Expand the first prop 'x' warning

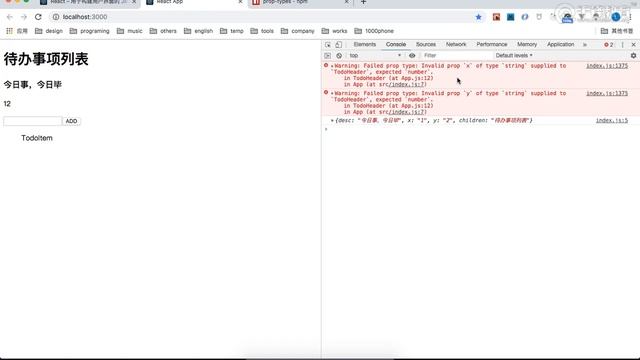pyautogui.click(x=332, y=66)
